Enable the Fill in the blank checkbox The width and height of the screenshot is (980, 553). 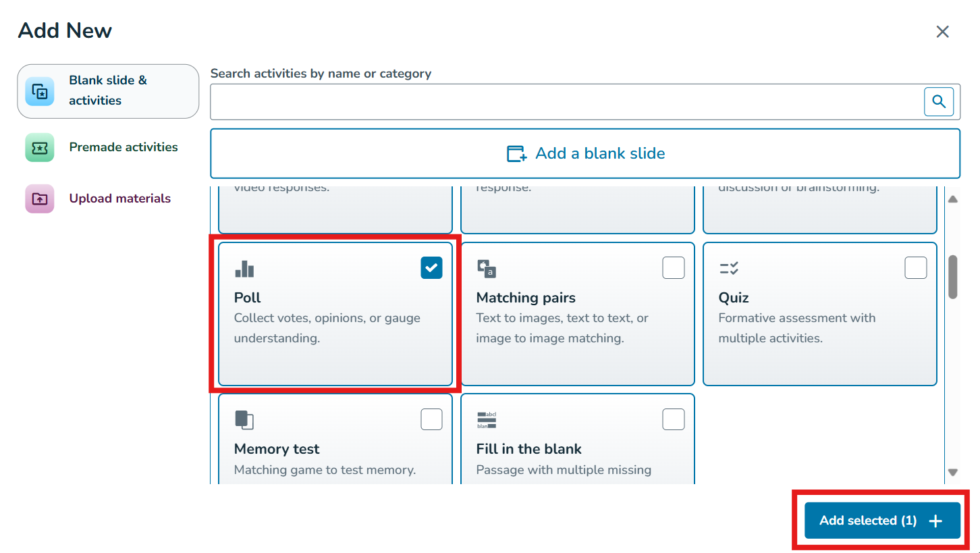click(673, 419)
